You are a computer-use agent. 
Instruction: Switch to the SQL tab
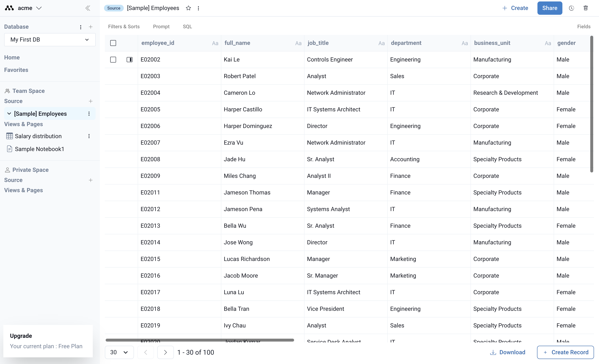187,26
